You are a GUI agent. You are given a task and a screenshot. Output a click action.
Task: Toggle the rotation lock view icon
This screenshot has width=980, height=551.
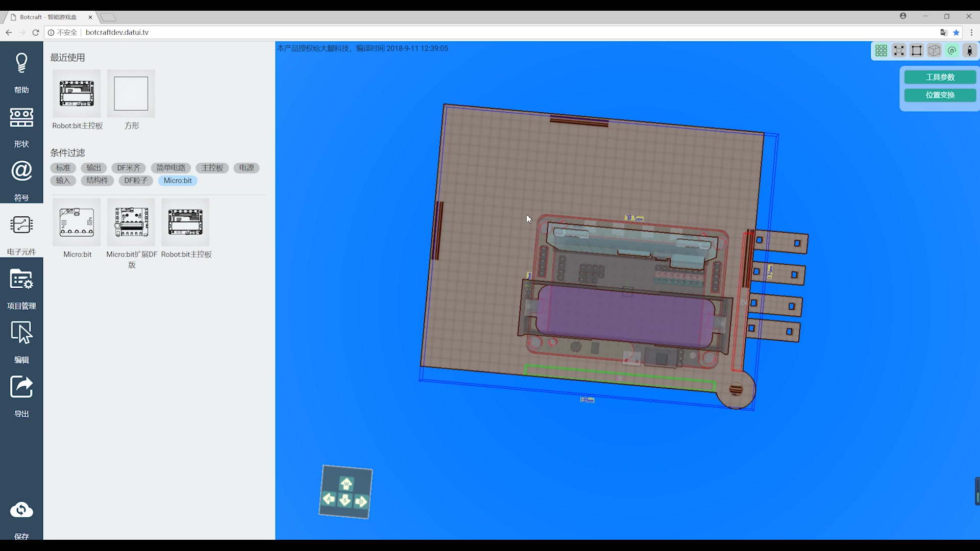tap(952, 51)
